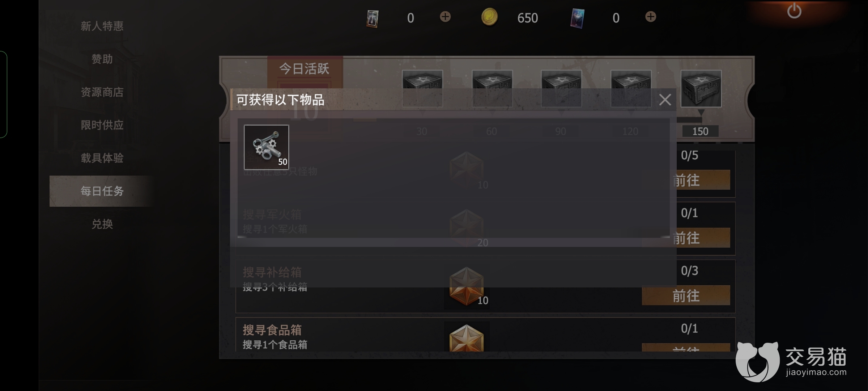Tap the bronze star badge of 搜寻补给箱

click(467, 286)
